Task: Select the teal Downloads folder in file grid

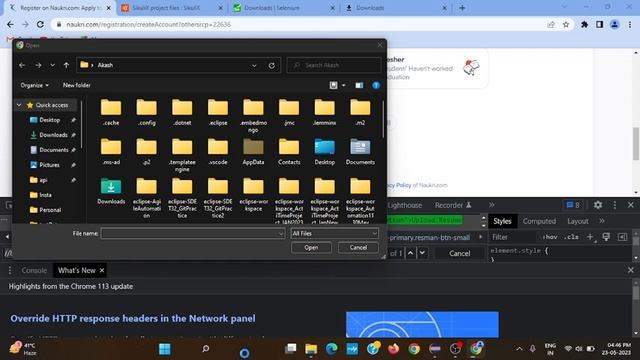Action: pos(111,191)
